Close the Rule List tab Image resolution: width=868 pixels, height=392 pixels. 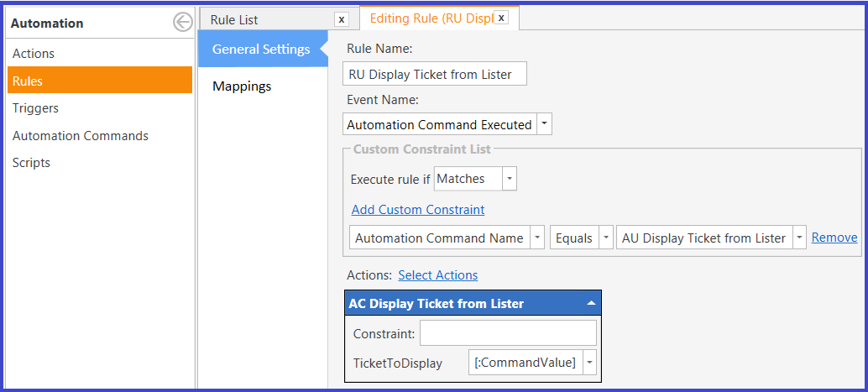pos(341,19)
